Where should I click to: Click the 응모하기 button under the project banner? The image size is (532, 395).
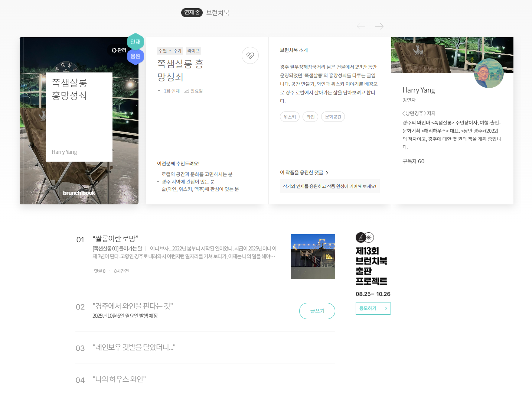tap(373, 308)
